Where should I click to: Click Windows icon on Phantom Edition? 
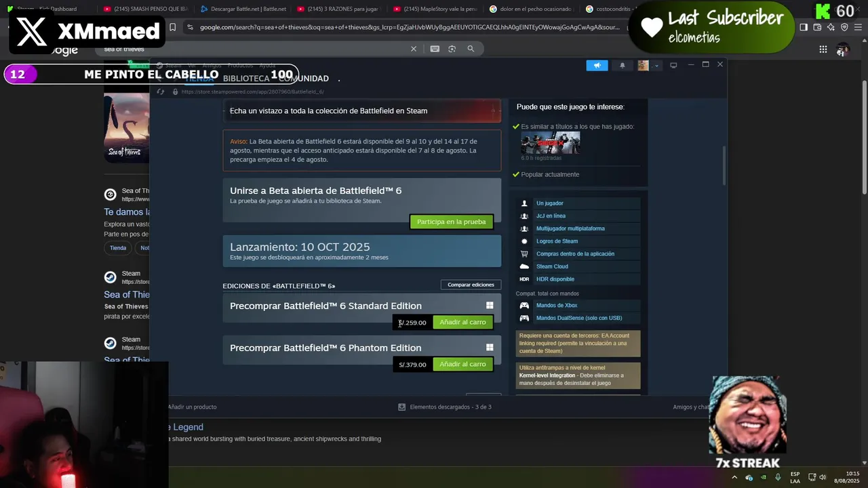(490, 348)
